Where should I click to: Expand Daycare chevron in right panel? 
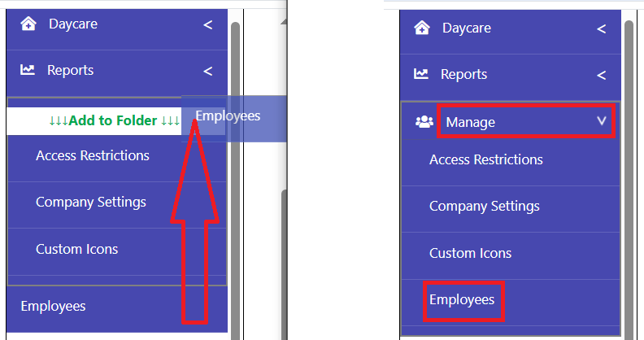click(x=601, y=29)
